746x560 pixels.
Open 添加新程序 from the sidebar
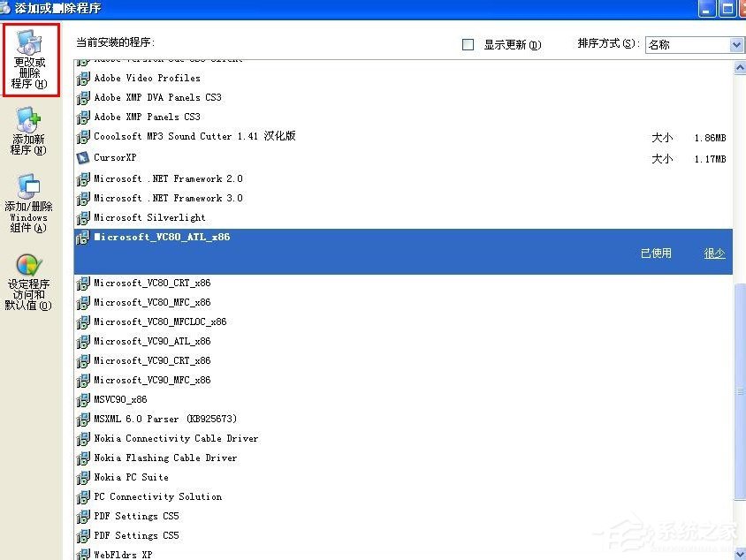pos(27,128)
